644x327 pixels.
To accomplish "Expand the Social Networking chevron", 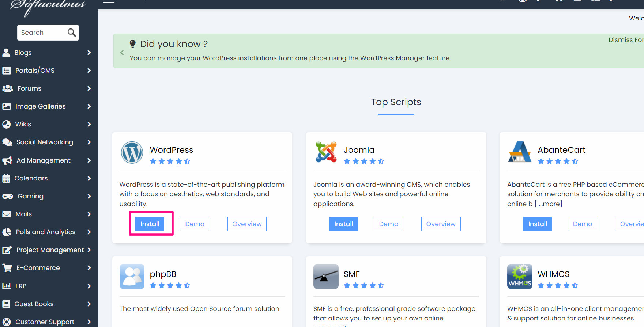I will click(89, 142).
